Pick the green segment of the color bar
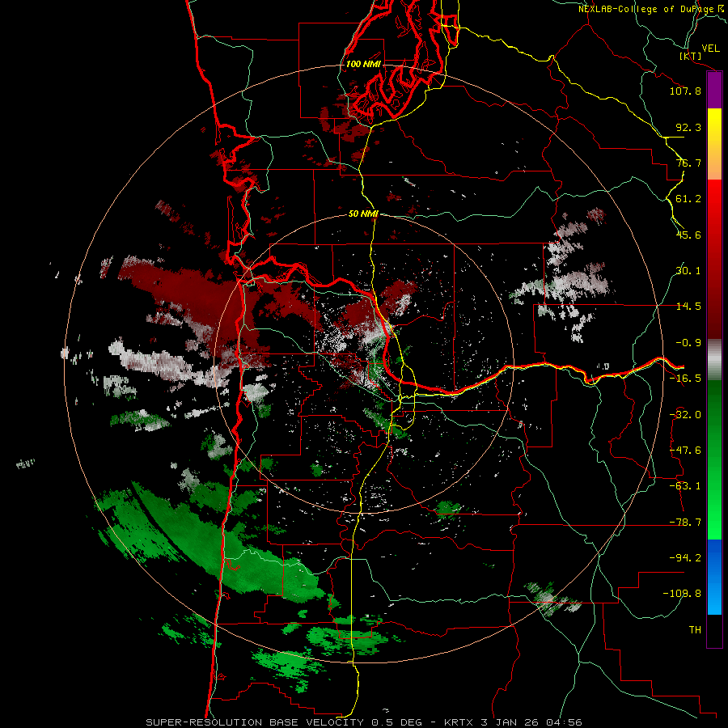 click(714, 459)
